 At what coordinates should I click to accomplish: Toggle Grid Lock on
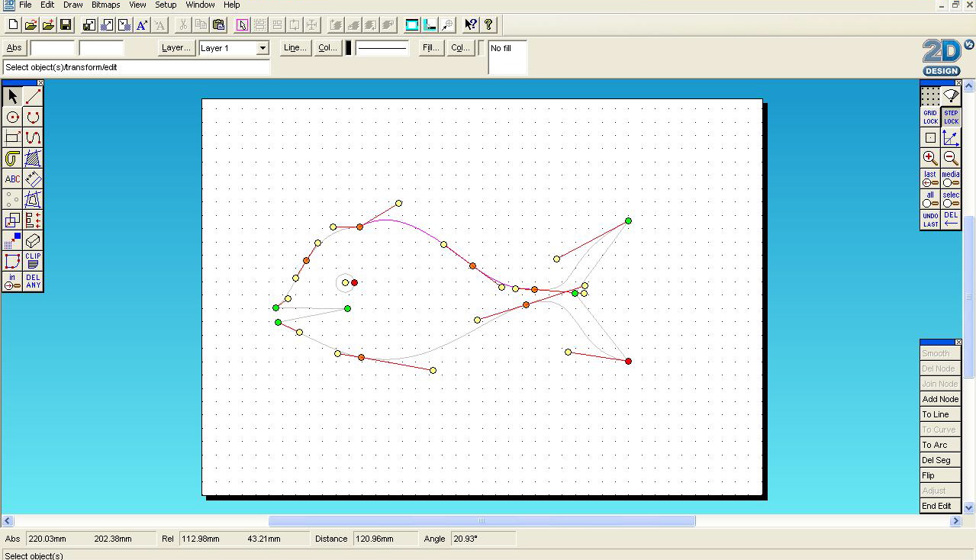(x=929, y=116)
